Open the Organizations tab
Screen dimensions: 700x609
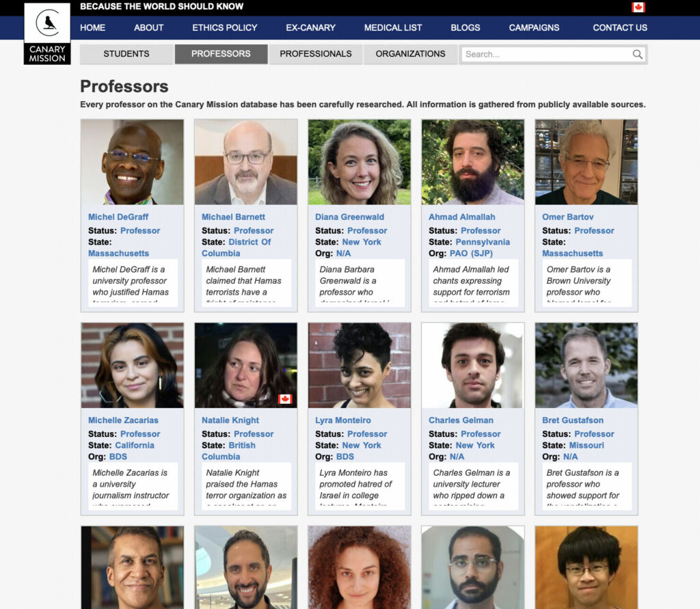click(x=410, y=54)
